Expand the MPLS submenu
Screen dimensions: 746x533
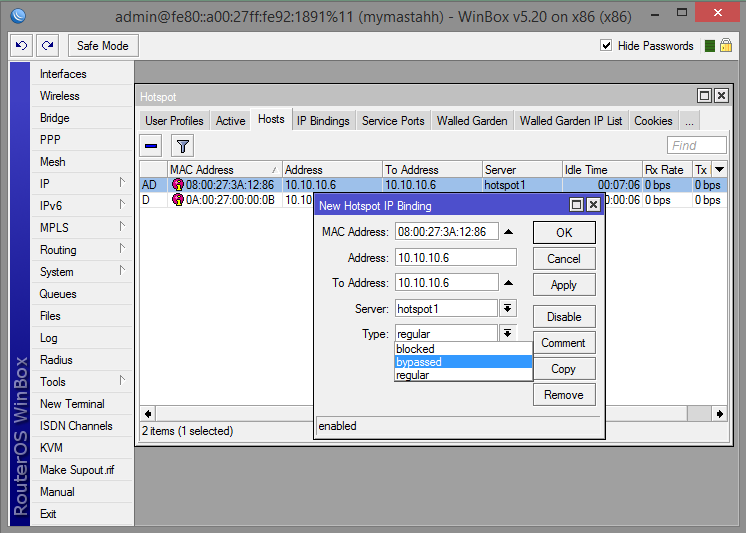(122, 227)
